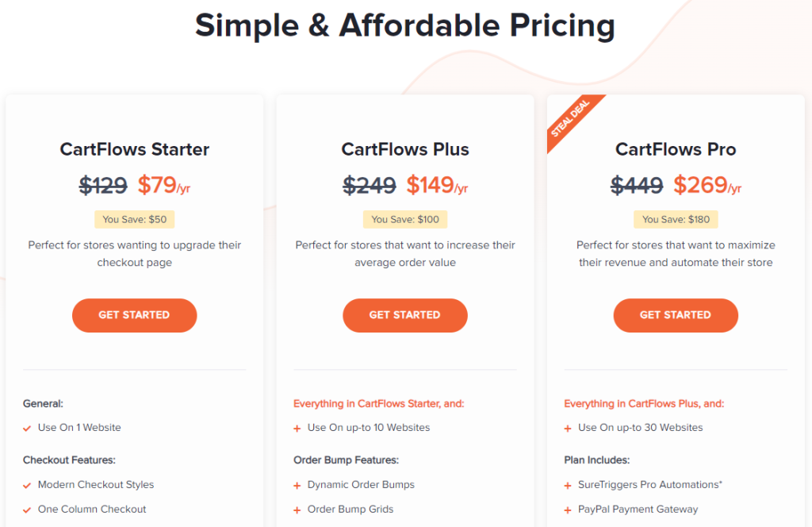Image resolution: width=812 pixels, height=527 pixels.
Task: Click the Steal Deal corner ribbon
Action: pos(571,119)
